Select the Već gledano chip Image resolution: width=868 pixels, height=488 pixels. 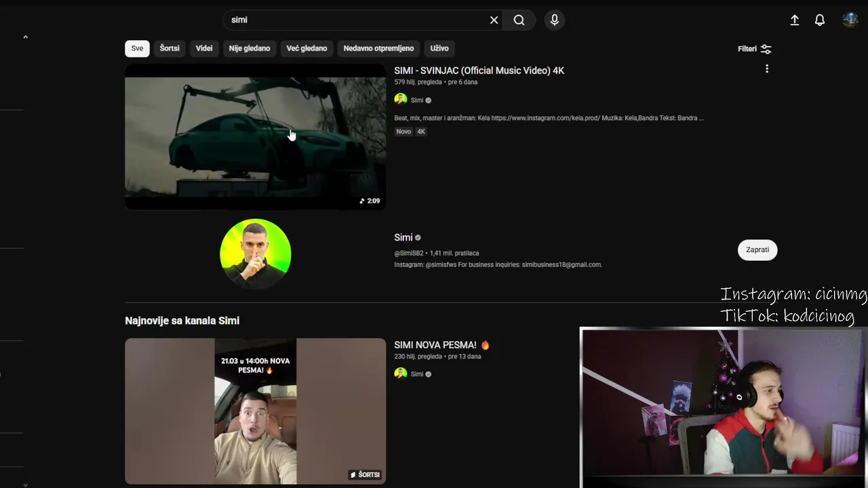coord(307,48)
